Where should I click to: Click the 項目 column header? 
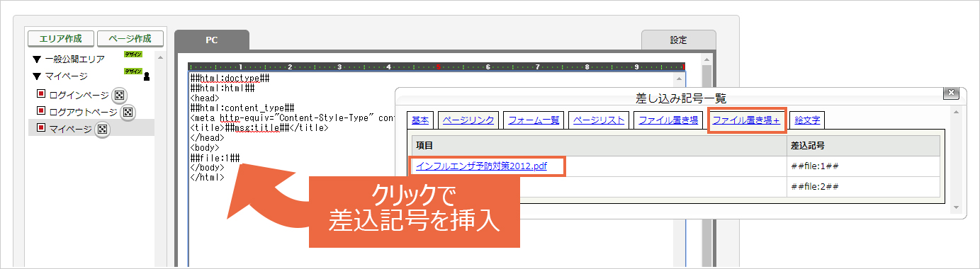click(599, 145)
